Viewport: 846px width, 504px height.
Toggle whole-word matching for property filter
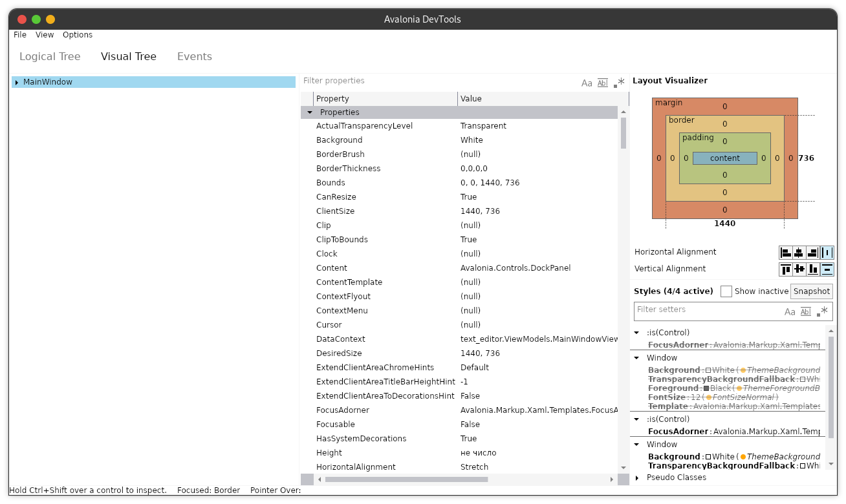click(x=602, y=82)
